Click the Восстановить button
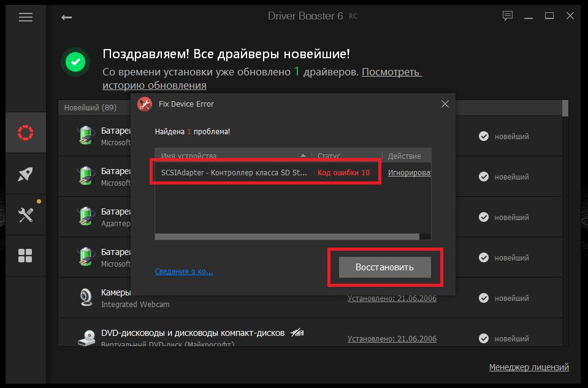 pyautogui.click(x=385, y=267)
